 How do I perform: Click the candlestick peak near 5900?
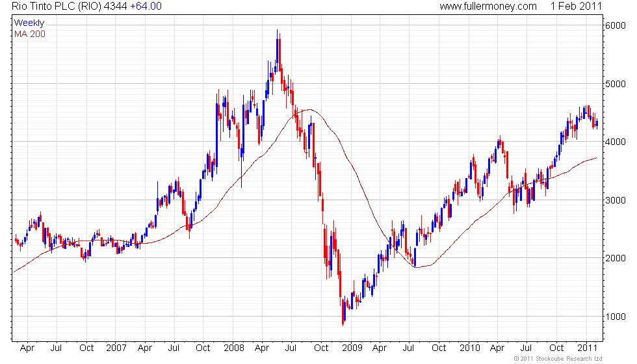click(x=277, y=51)
